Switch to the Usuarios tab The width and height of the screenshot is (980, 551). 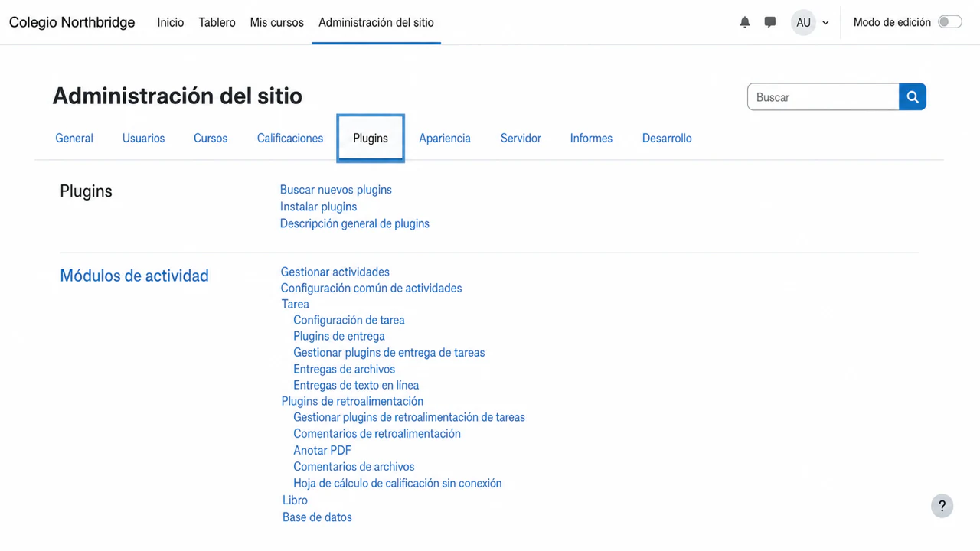pos(144,139)
